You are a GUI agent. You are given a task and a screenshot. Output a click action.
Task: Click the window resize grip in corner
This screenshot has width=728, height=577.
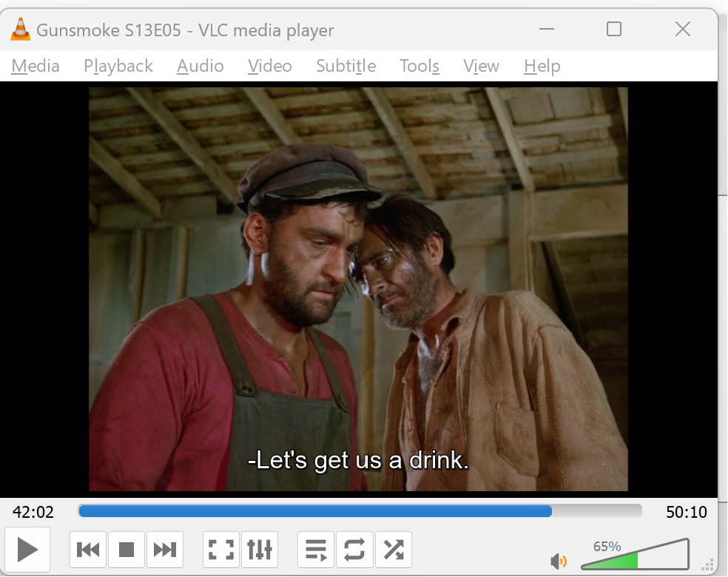(707, 565)
